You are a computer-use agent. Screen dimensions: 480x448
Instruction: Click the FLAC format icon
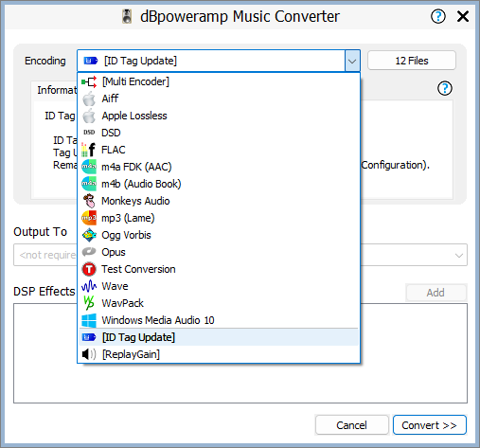(89, 150)
